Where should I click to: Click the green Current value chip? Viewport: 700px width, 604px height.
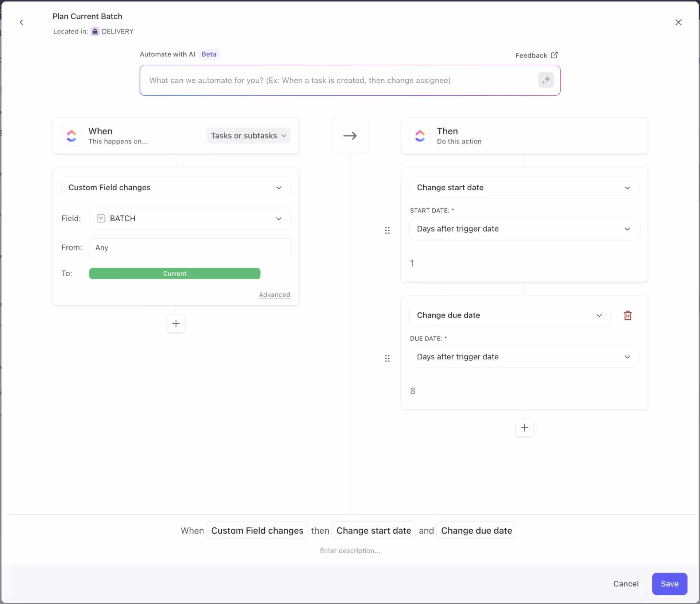pyautogui.click(x=175, y=273)
